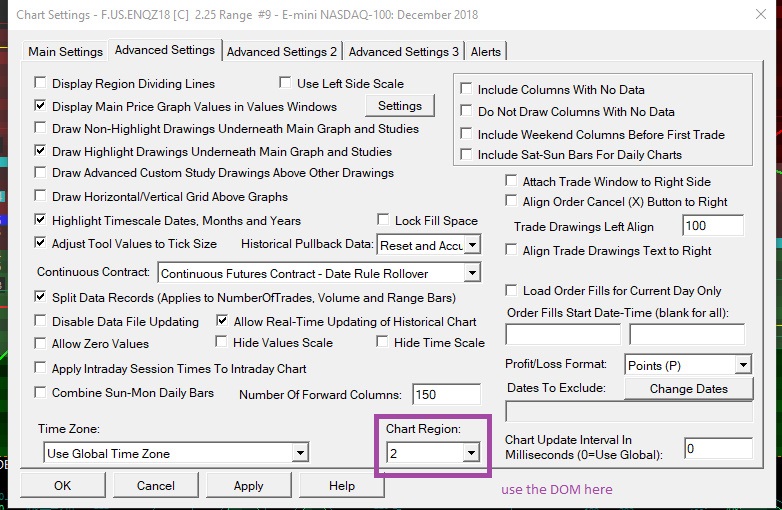Enable Apply Intraday Session Times To Intraday Chart
Screen dimensions: 782x510
(40, 368)
